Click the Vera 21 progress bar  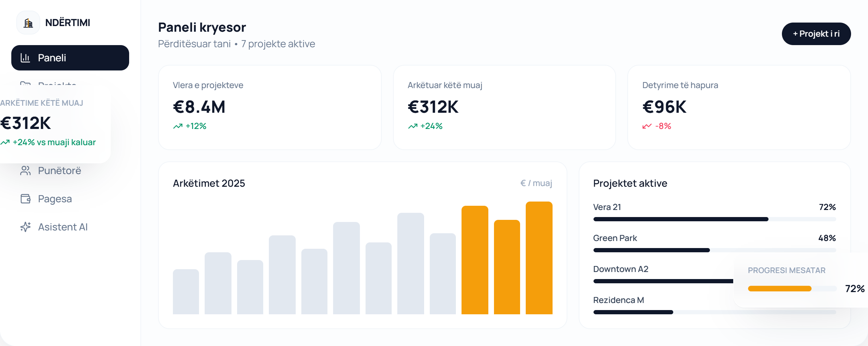coord(715,219)
